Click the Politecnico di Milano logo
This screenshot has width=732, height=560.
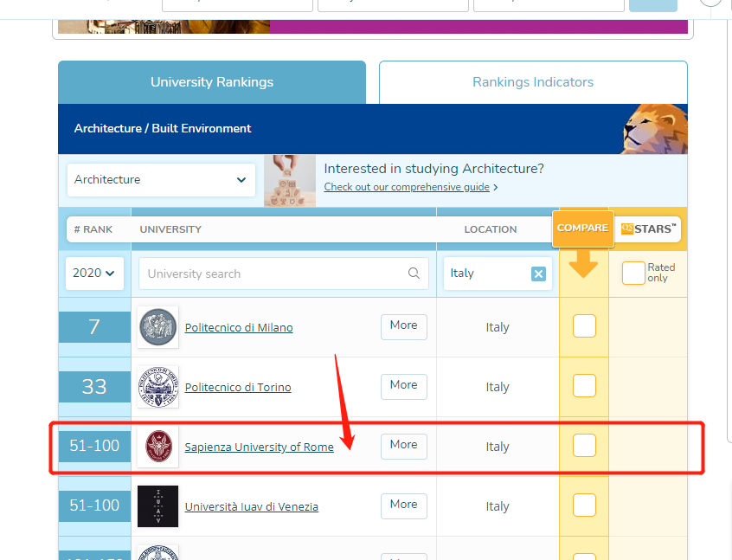coord(157,327)
